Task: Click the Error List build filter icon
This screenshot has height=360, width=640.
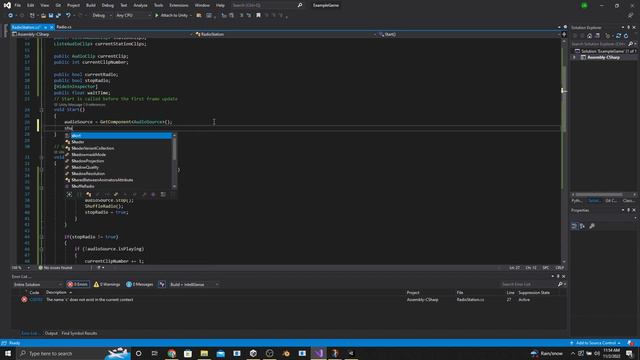Action: [x=162, y=284]
